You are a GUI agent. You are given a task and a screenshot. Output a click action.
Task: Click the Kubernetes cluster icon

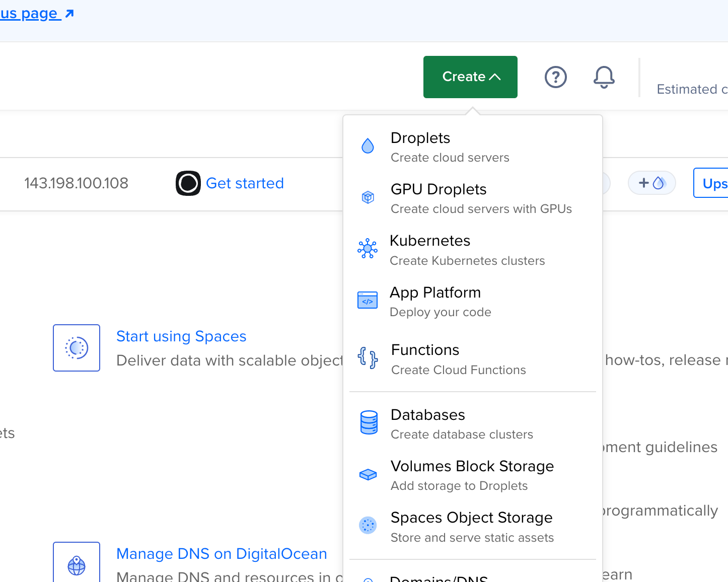[368, 249]
